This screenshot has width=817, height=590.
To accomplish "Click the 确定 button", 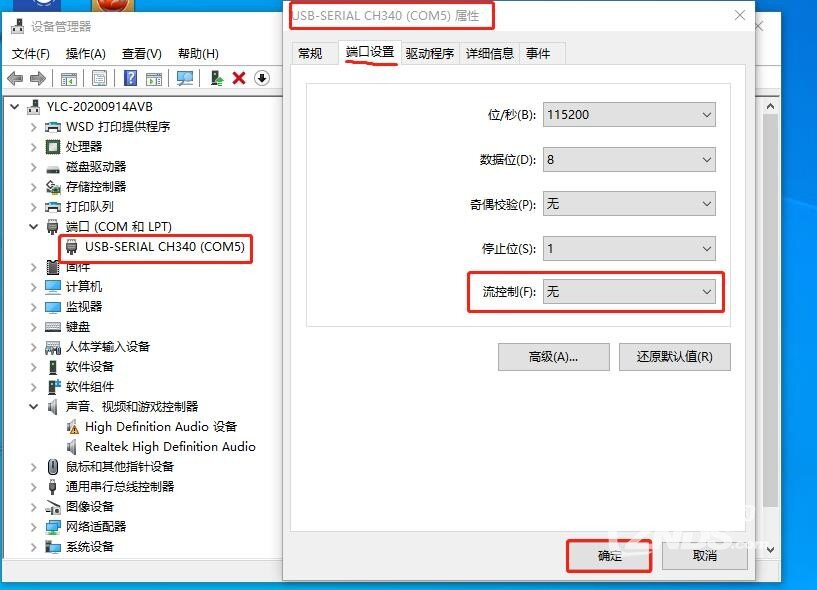I will coord(609,556).
